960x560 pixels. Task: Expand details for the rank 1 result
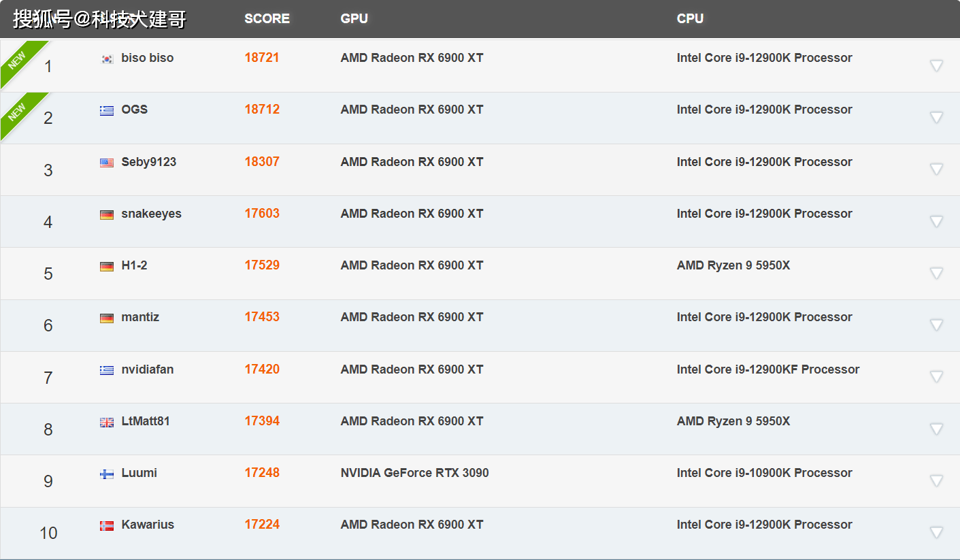[936, 66]
